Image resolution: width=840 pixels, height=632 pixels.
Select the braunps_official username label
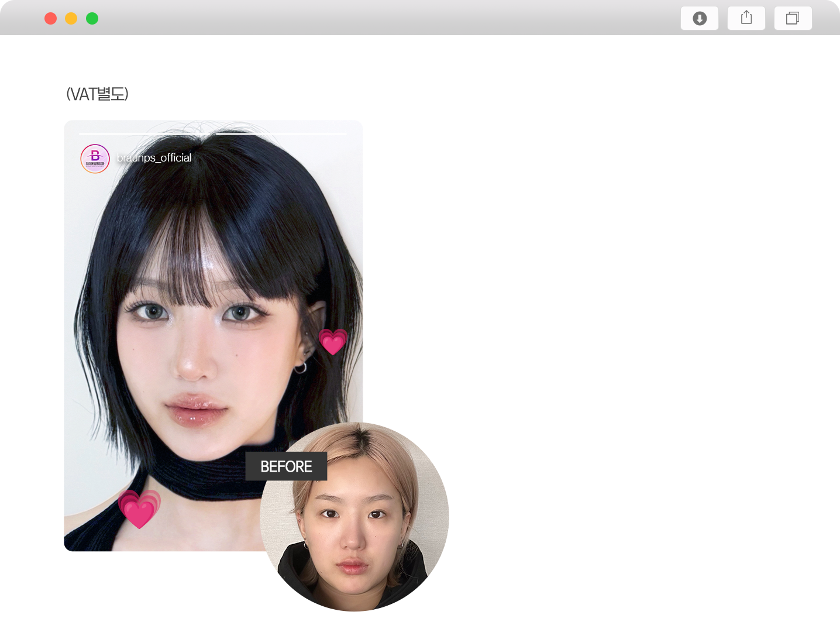[154, 158]
